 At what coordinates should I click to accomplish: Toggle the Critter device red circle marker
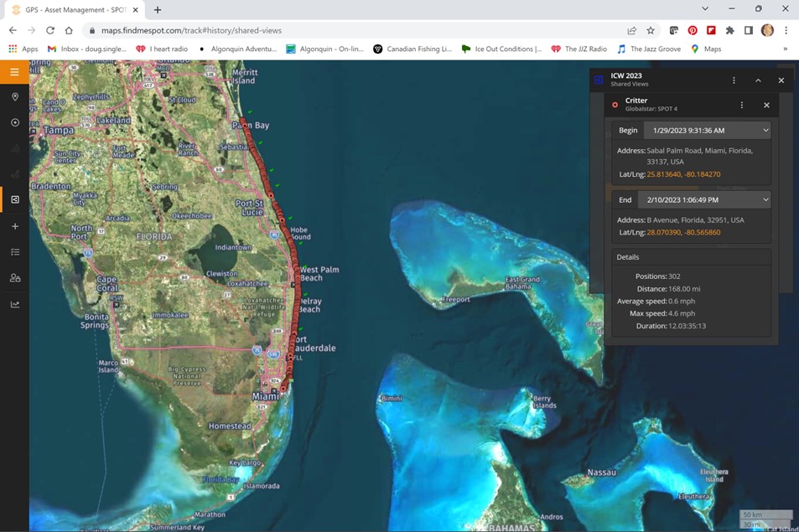click(615, 105)
